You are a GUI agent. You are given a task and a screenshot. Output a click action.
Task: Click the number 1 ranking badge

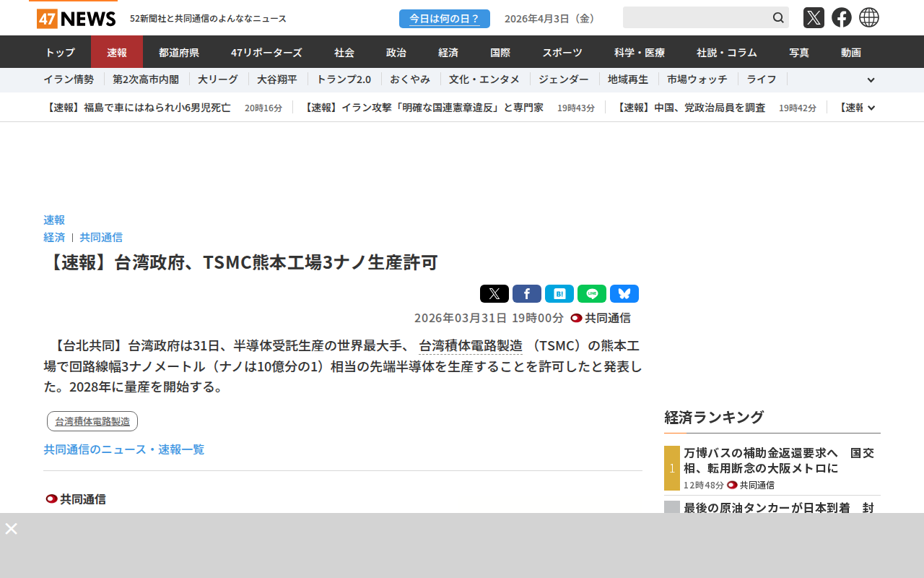pos(672,468)
